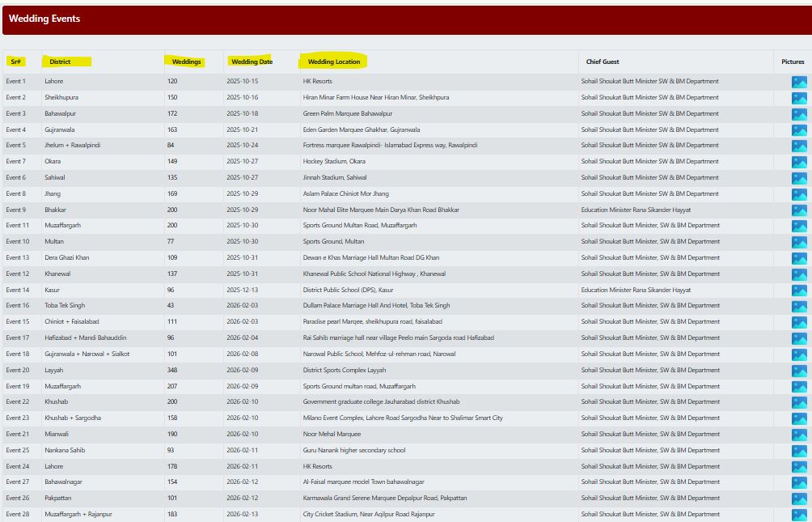This screenshot has width=812, height=522.
Task: Sort by the District column header
Action: (x=60, y=62)
